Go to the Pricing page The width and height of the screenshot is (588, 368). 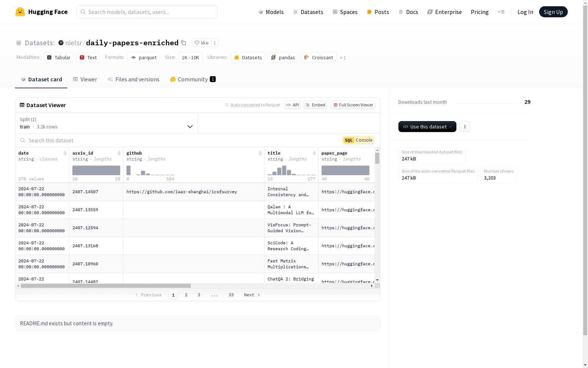tap(480, 12)
